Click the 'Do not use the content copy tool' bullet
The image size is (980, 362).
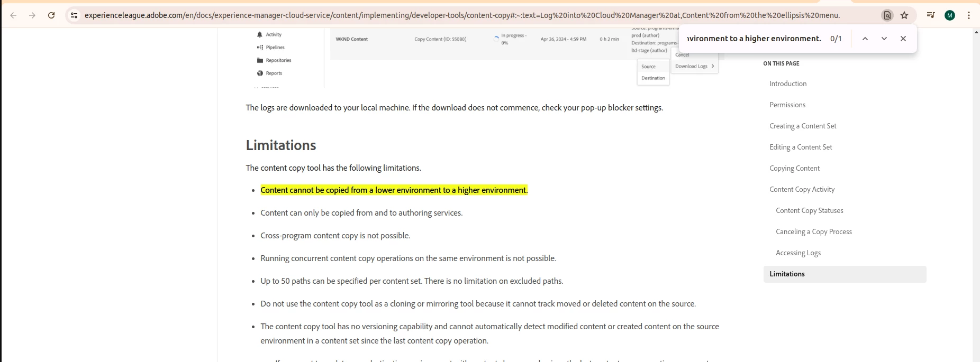pyautogui.click(x=478, y=304)
